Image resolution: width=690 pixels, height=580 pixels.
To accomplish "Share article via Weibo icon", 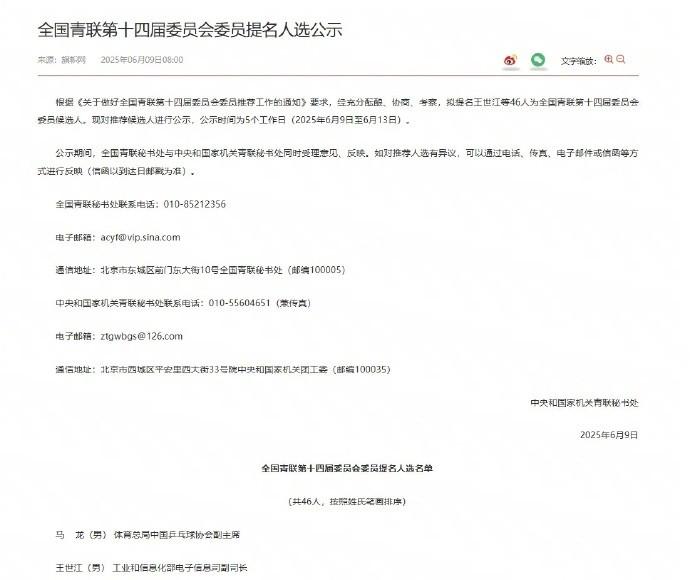I will click(x=510, y=60).
